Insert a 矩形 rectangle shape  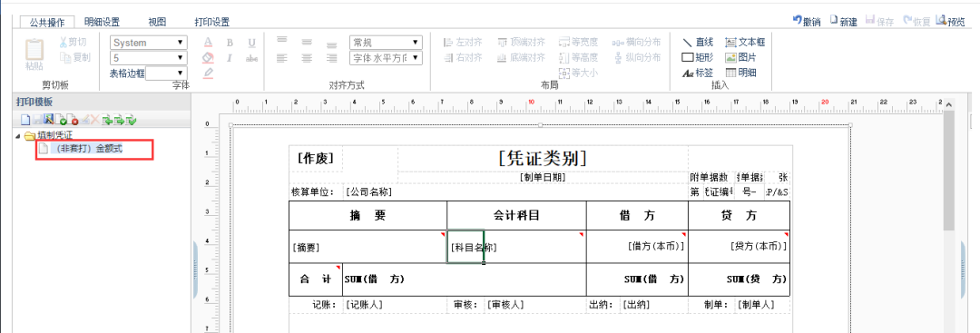pos(698,57)
